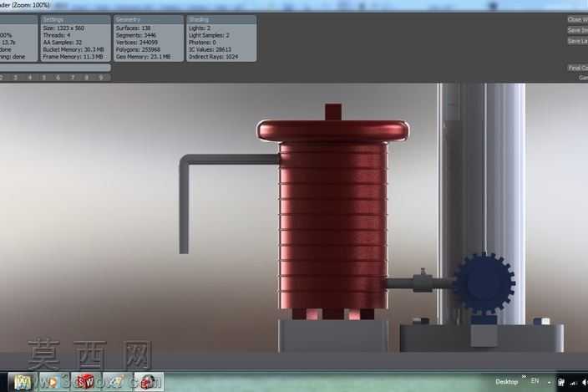Click the Geometry panel header
Image resolution: width=588 pixels, height=392 pixels.
coord(149,19)
